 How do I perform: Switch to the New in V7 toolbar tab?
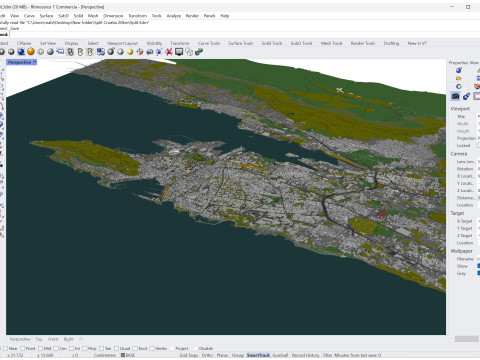point(417,43)
